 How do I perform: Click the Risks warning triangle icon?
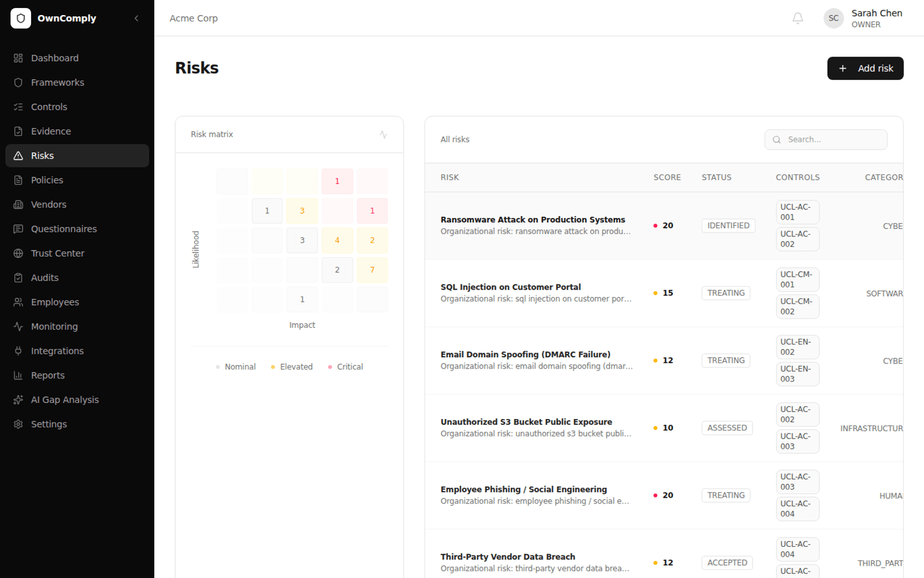[18, 156]
